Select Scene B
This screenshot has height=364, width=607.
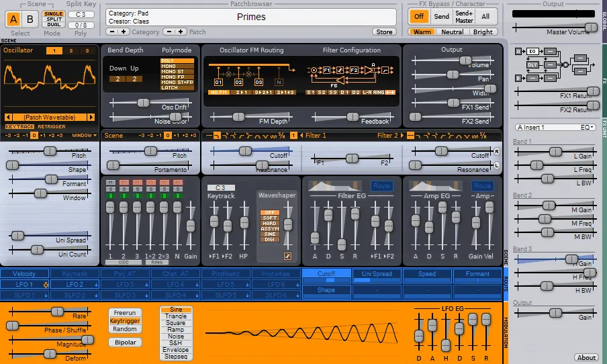coord(30,19)
